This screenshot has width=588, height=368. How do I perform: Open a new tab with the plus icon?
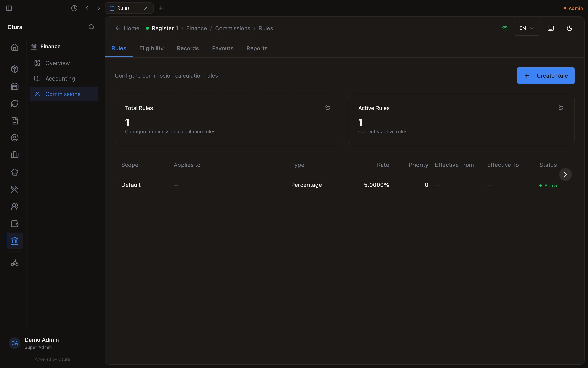[161, 8]
